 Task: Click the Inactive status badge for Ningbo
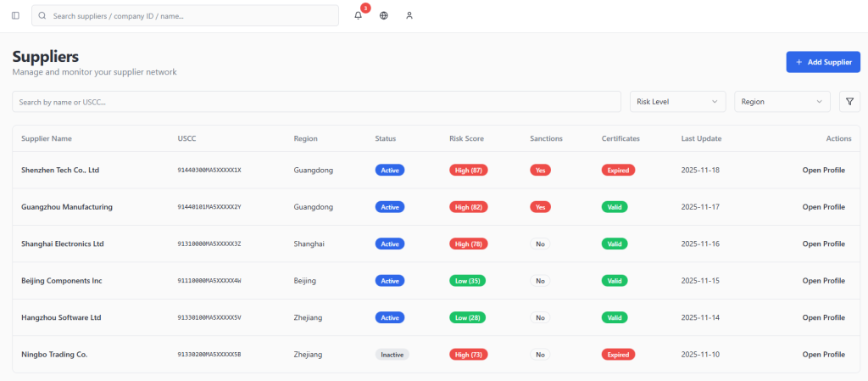tap(392, 355)
